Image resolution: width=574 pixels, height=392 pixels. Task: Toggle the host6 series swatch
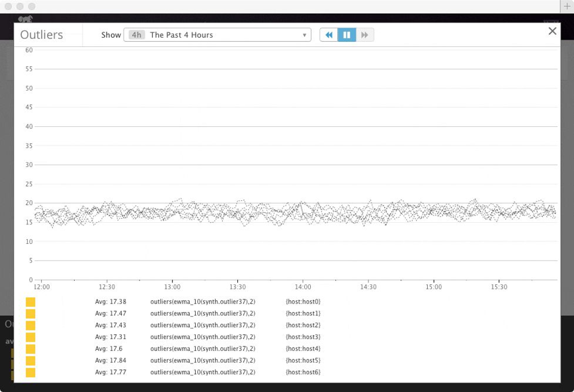pyautogui.click(x=30, y=373)
